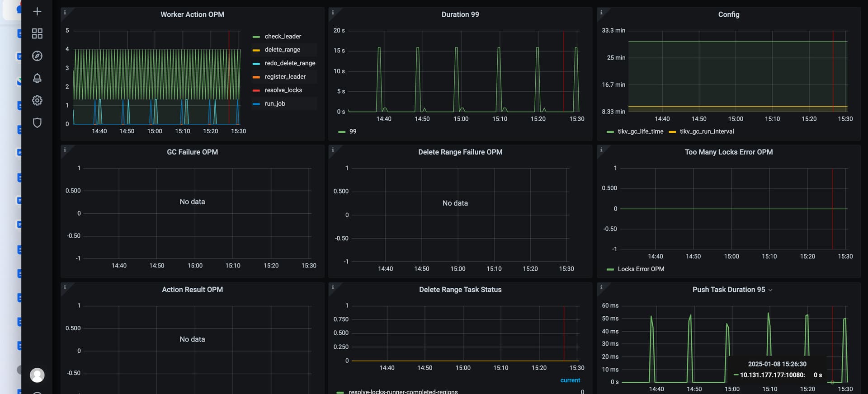Open the Duration 99 panel title menu
The image size is (868, 394).
point(460,14)
